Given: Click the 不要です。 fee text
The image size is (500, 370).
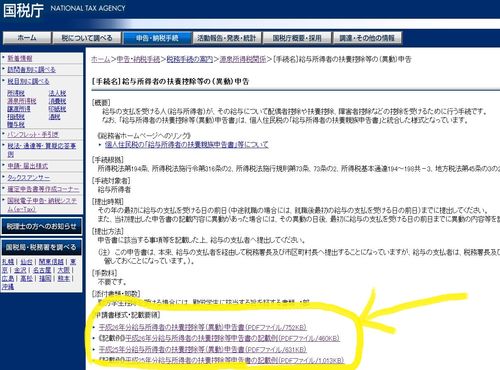Looking at the screenshot, I should tap(112, 282).
